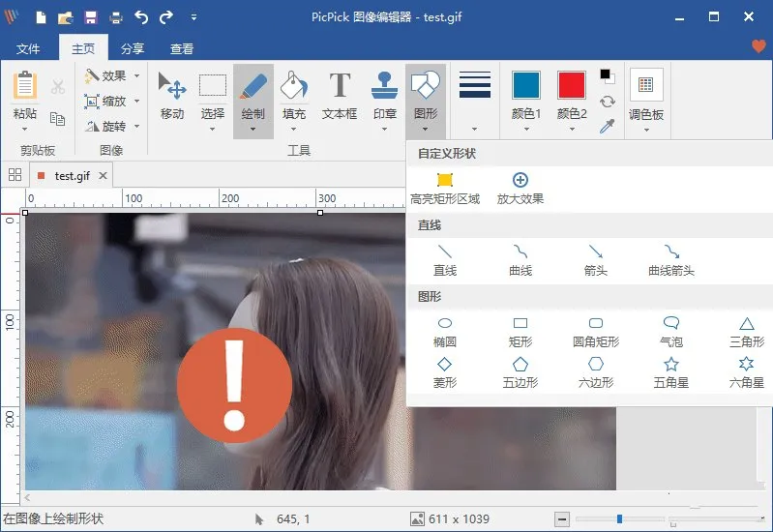The image size is (773, 532).
Task: Pick the eyedropper color picker icon
Action: 608,127
